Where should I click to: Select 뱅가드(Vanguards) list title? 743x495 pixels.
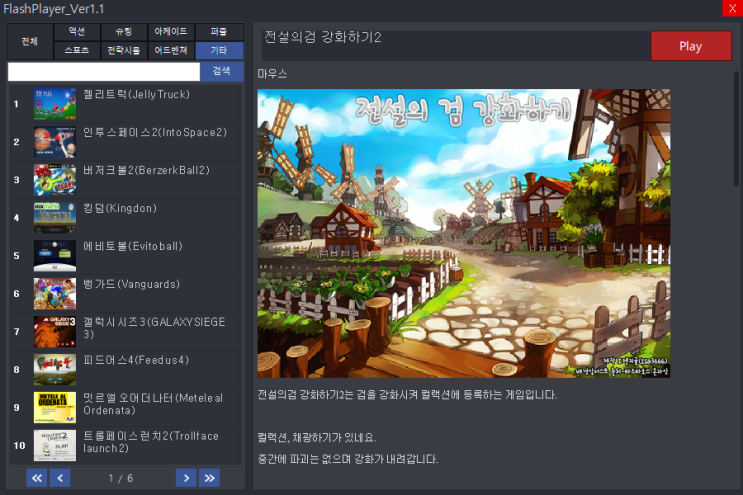(131, 284)
